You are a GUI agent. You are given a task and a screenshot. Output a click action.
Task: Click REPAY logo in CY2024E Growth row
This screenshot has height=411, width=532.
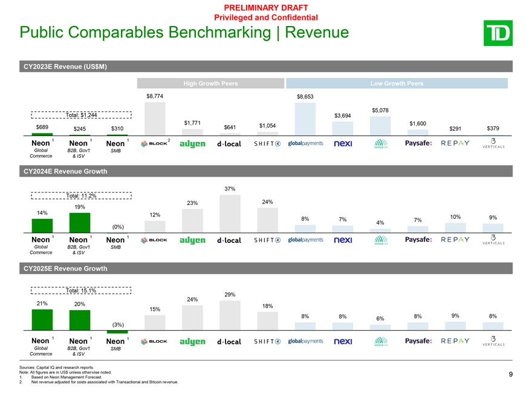click(x=455, y=239)
